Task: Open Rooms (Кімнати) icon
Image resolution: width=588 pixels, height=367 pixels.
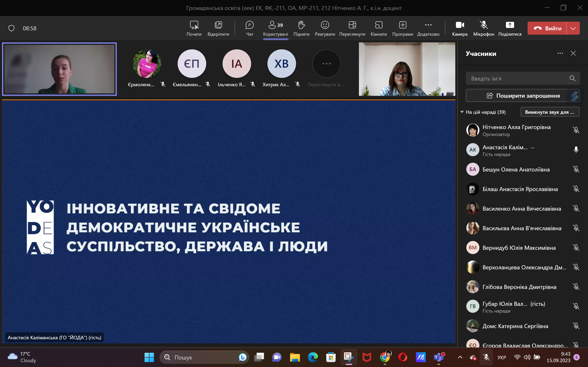Action: coord(379,25)
